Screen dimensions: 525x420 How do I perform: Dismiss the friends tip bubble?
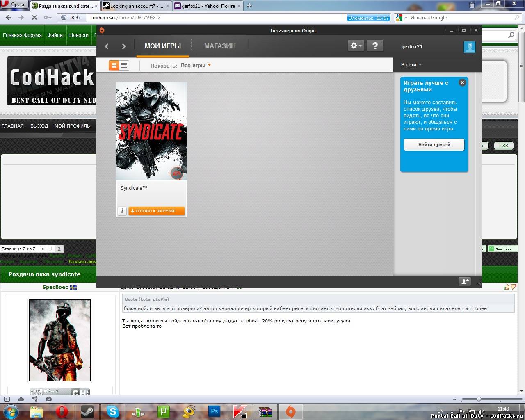462,82
